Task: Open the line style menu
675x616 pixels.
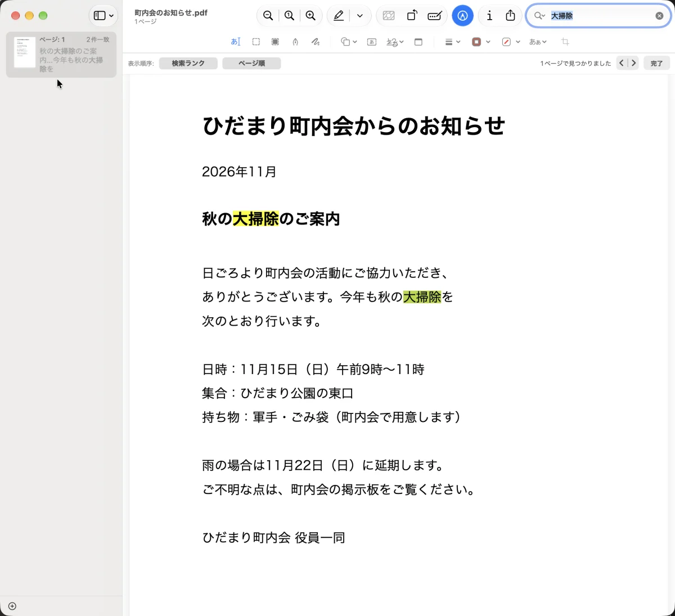Action: pos(452,42)
